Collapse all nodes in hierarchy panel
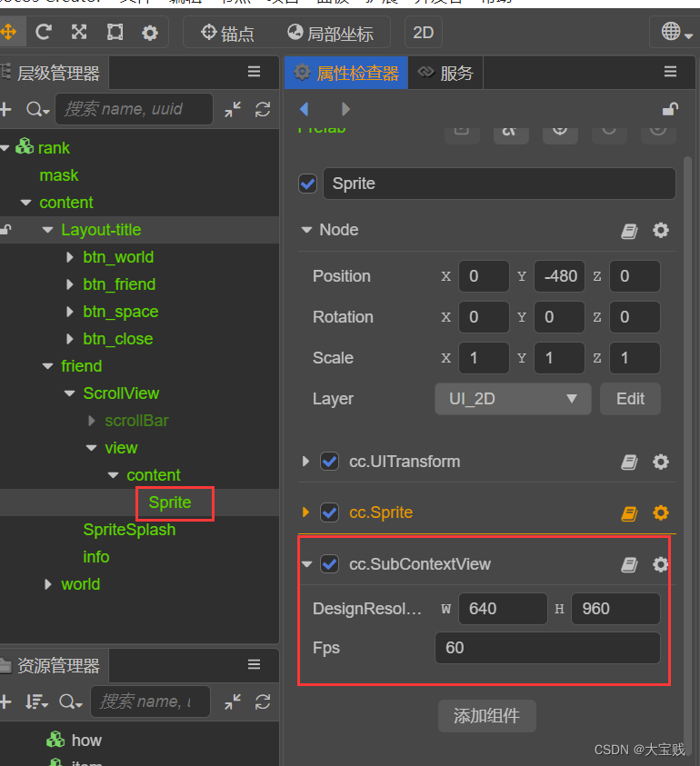700x766 pixels. (233, 109)
